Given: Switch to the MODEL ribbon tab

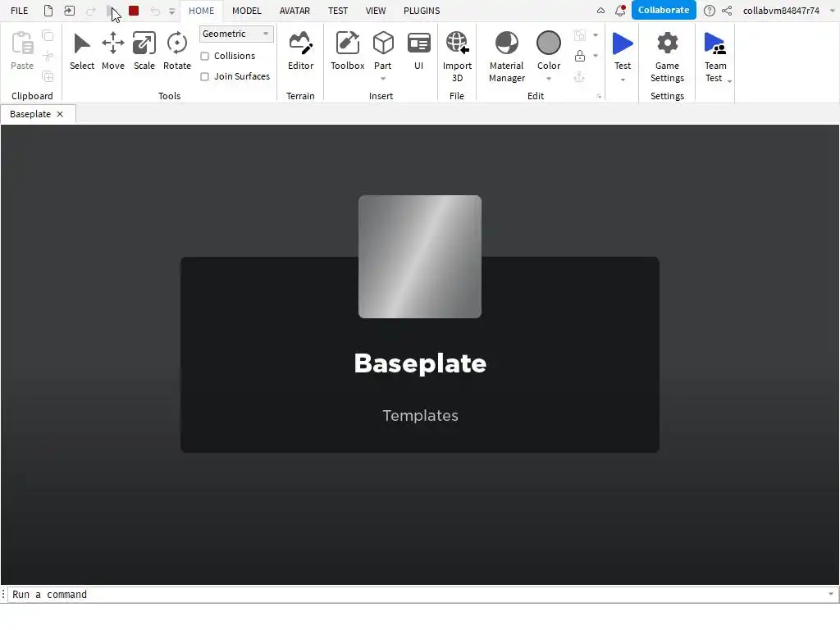Looking at the screenshot, I should [247, 11].
